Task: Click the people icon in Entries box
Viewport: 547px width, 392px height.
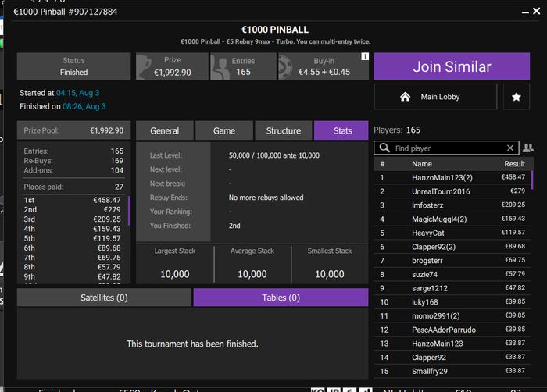Action: [x=220, y=67]
